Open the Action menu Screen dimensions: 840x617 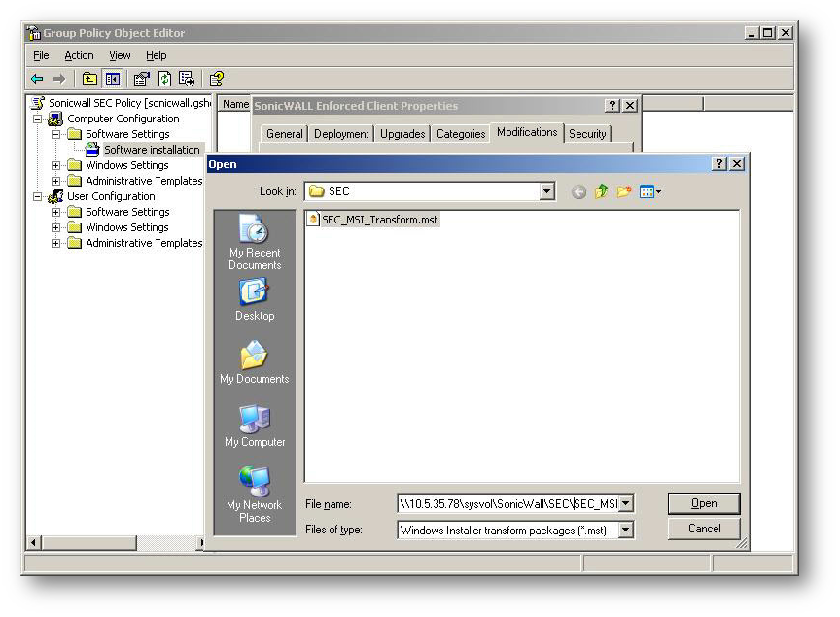tap(79, 55)
